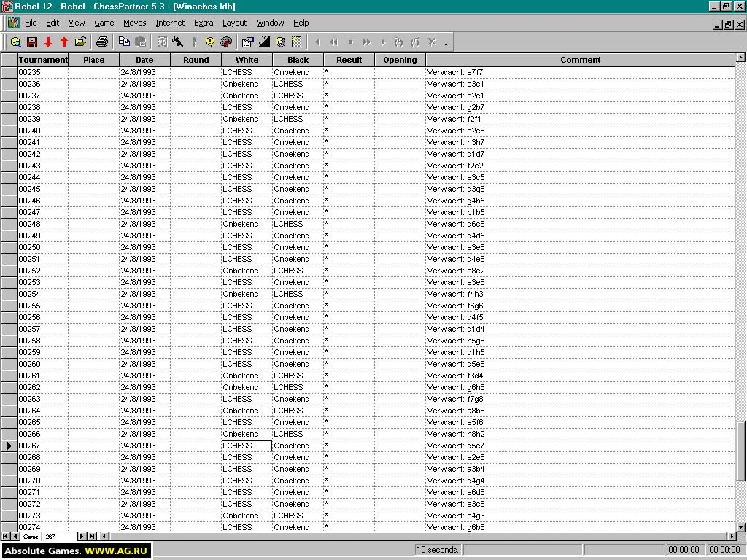Open the Moves menu

[135, 23]
